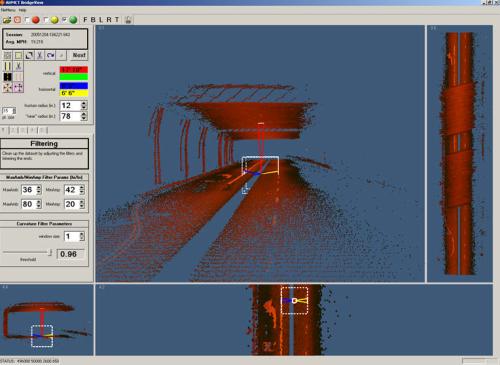This screenshot has height=365, width=500.
Task: Click the near radius field showing 78
Action: click(x=70, y=116)
